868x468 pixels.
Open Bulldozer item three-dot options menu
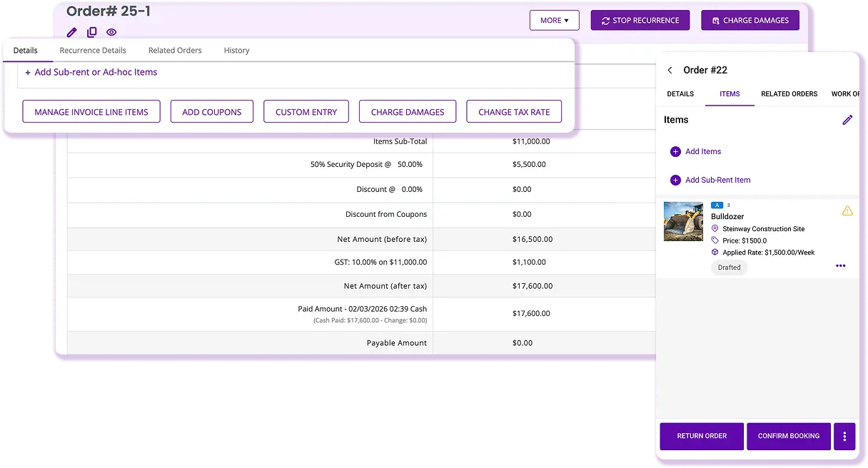840,266
